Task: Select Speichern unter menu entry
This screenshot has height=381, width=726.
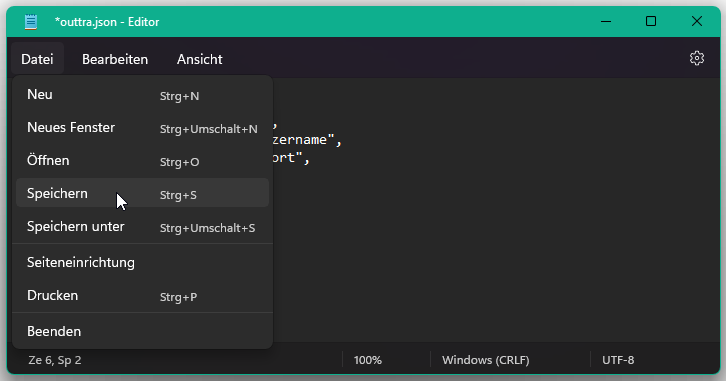Action: point(143,227)
